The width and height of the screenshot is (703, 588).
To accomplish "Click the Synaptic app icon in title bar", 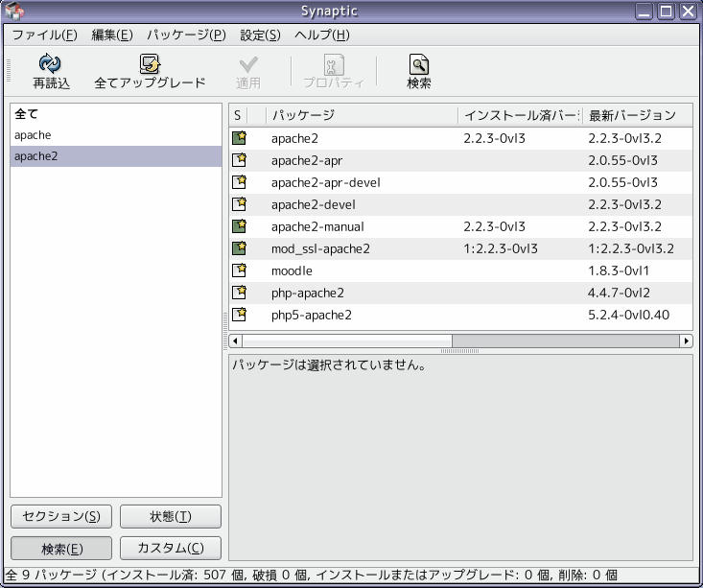I will point(14,12).
